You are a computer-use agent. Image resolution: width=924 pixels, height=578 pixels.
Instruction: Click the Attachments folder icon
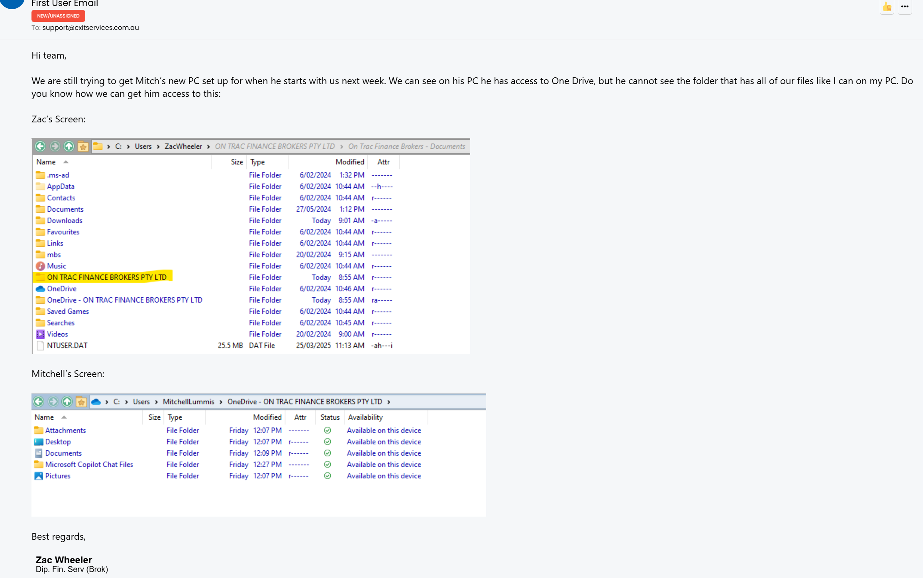point(39,430)
